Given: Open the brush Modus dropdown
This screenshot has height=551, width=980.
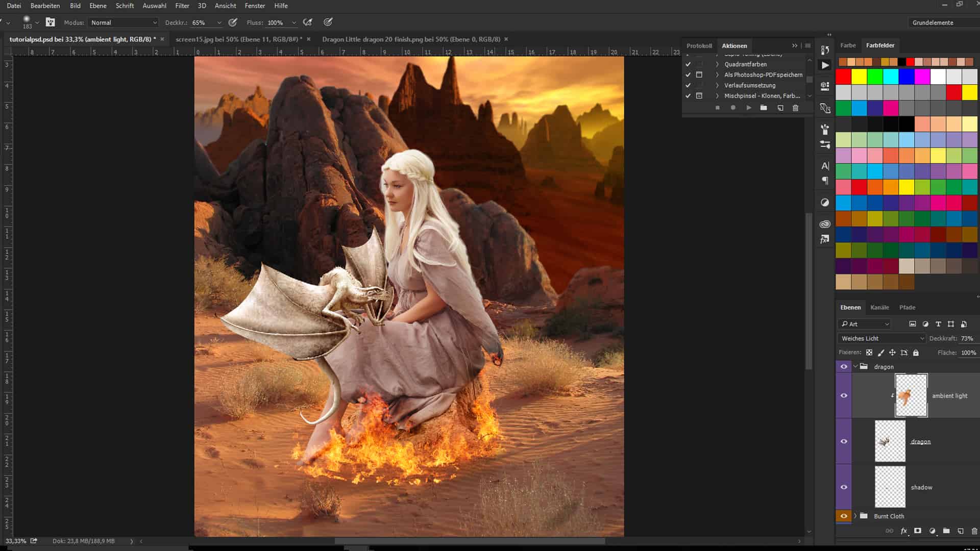Looking at the screenshot, I should tap(124, 22).
